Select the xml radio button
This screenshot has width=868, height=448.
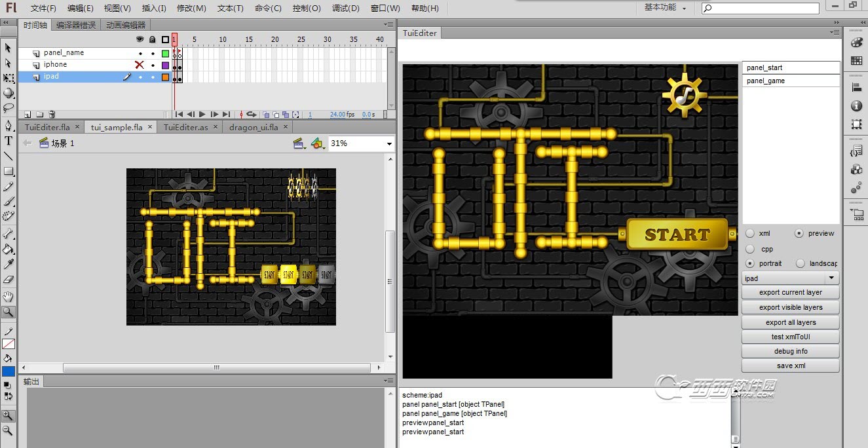(x=750, y=233)
